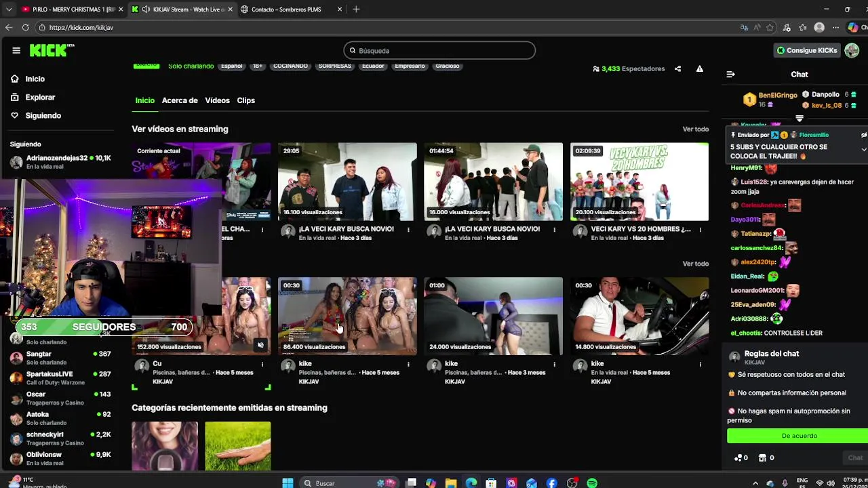The height and width of the screenshot is (488, 868).
Task: Switch to the Vídeos tab
Action: point(217,100)
